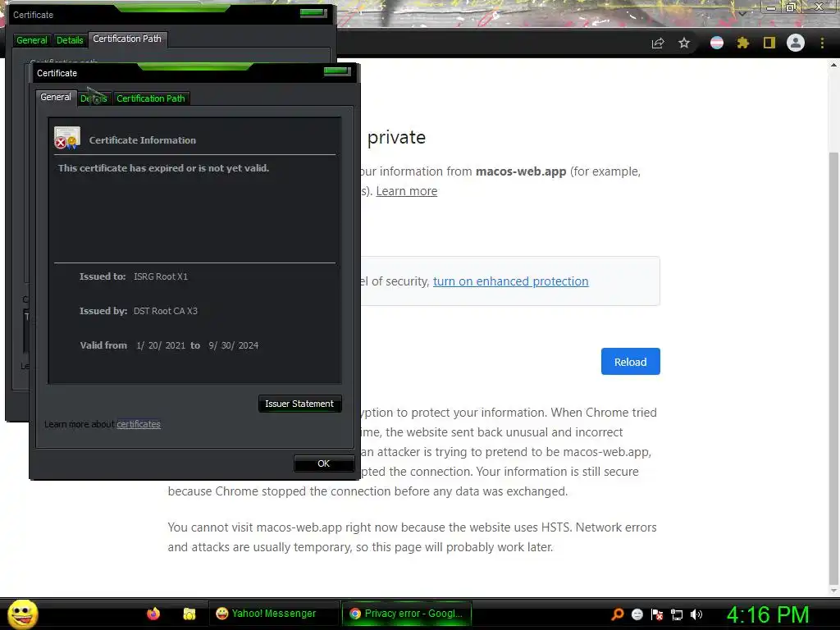This screenshot has height=630, width=840.
Task: Follow the certificates help link
Action: [139, 424]
